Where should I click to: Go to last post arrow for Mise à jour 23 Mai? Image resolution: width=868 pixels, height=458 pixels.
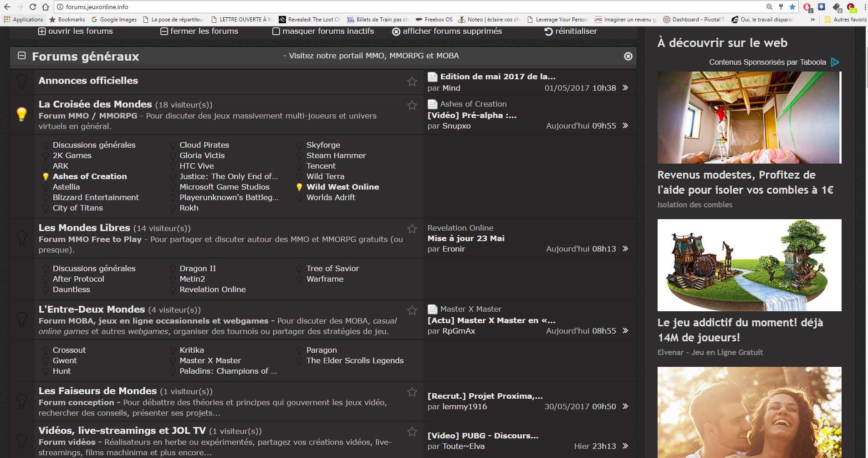625,248
